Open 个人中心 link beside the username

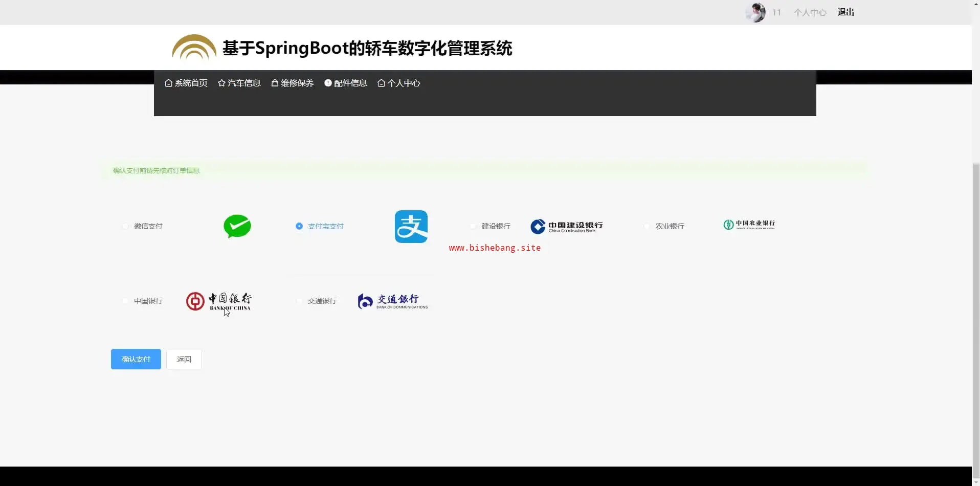point(810,12)
